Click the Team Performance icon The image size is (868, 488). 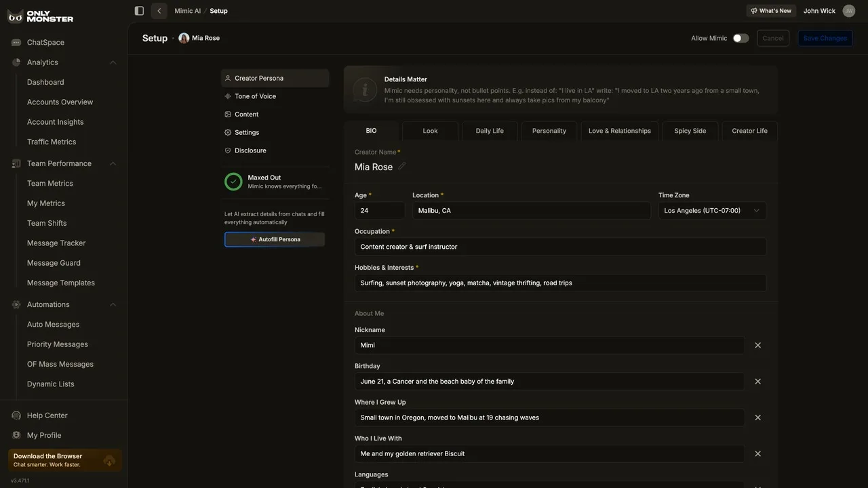[16, 163]
